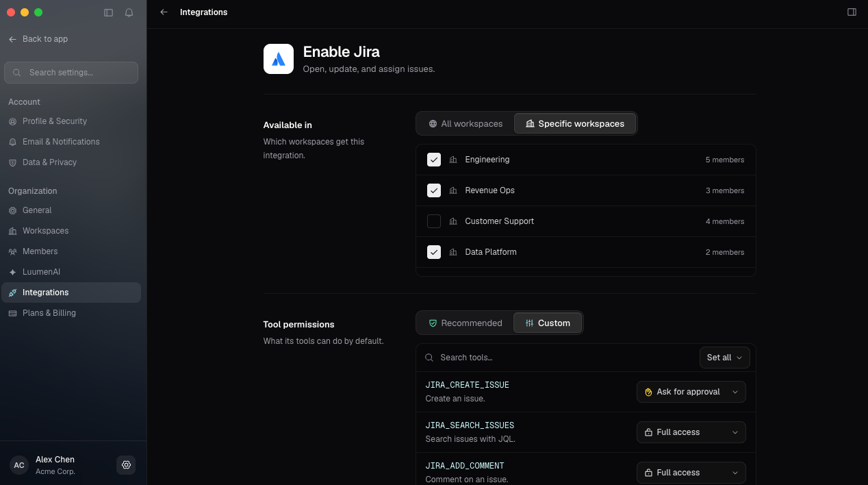Screen dimensions: 868x485
Task: Click lock icon in JIRA_SEARCH_ISSUES access dropdown
Action: tap(648, 432)
